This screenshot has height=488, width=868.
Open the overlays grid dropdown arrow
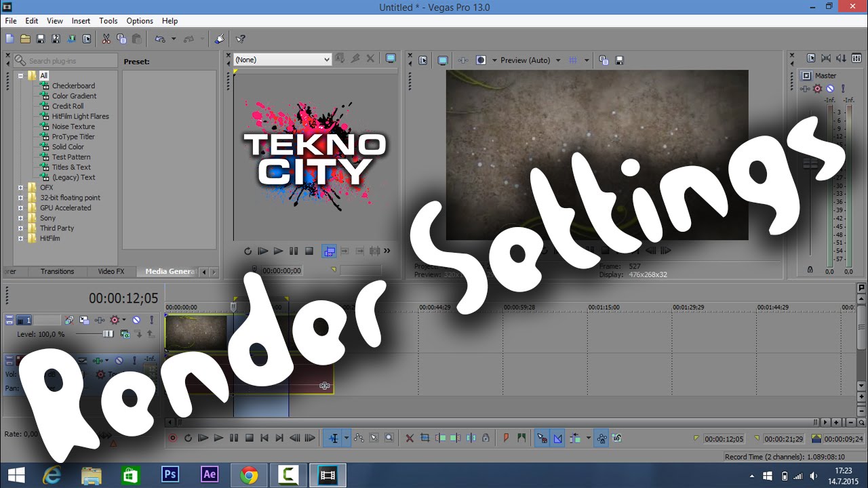[x=587, y=60]
